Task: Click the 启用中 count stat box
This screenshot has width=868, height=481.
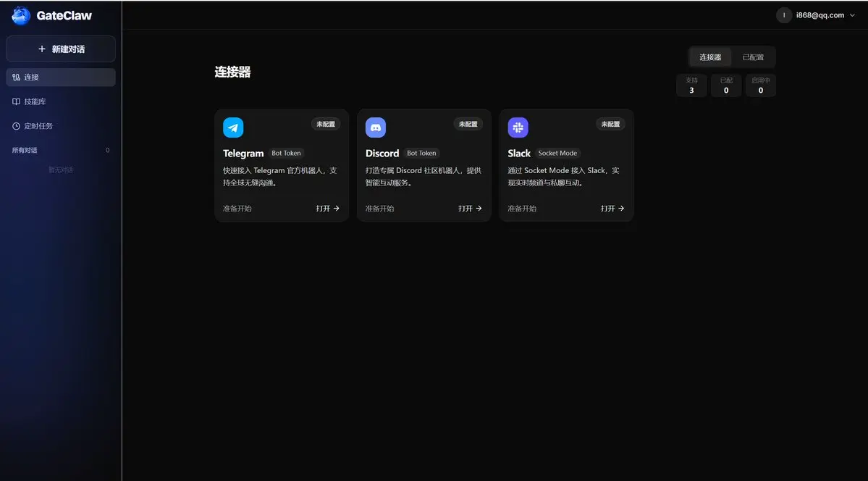Action: [x=761, y=85]
